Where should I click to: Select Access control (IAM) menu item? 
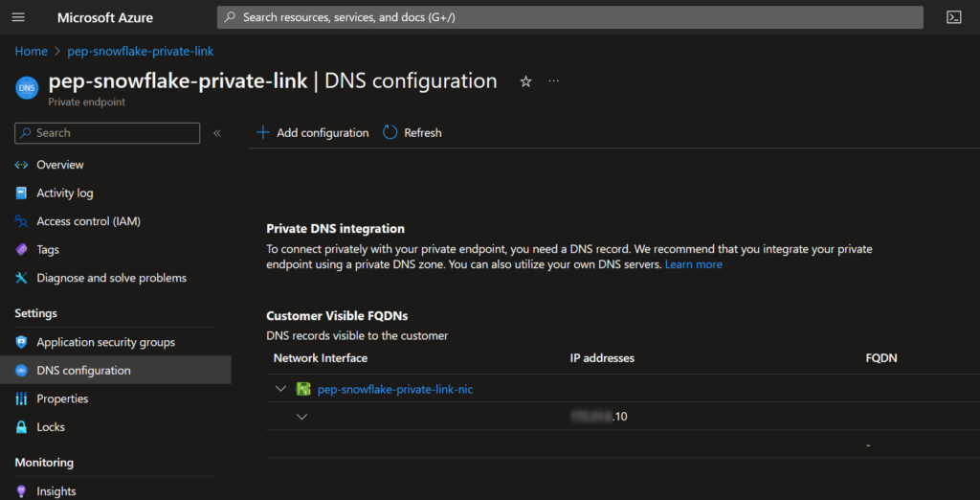pos(88,221)
